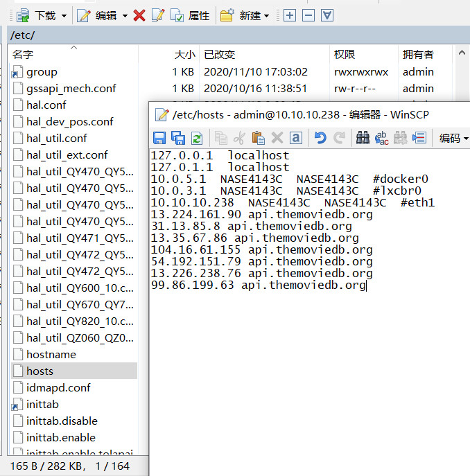Click the Paste clipboard icon in editor

click(x=259, y=139)
